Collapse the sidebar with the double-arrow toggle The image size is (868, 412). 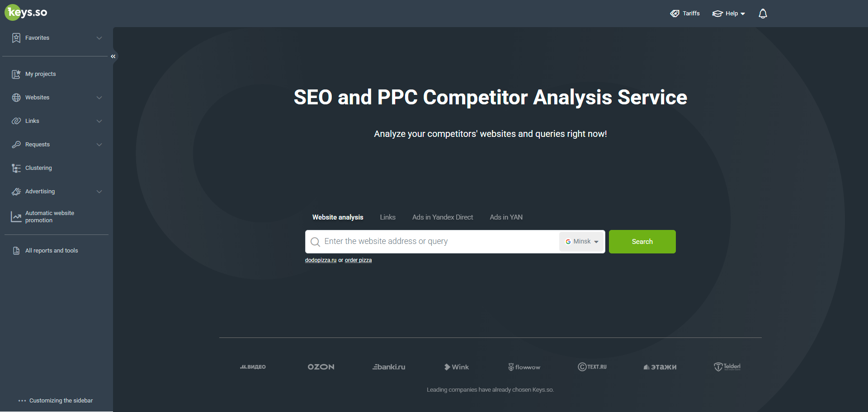point(113,56)
